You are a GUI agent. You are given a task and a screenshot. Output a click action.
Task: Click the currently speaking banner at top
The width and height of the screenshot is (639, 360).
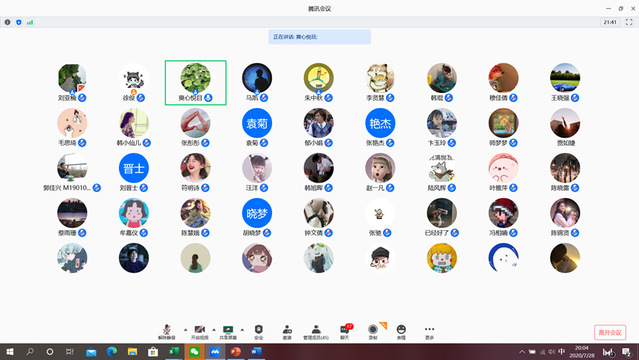[x=320, y=37]
